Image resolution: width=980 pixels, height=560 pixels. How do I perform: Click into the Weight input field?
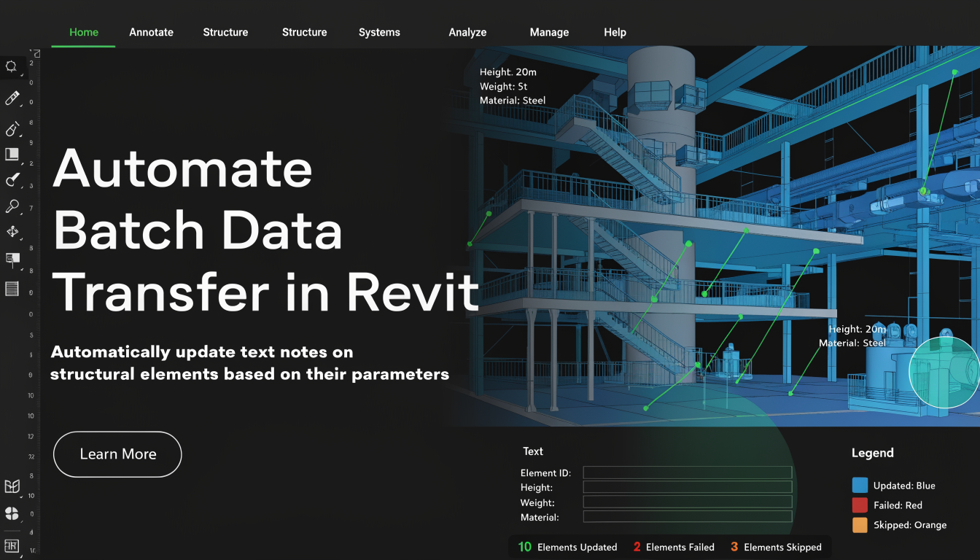687,502
